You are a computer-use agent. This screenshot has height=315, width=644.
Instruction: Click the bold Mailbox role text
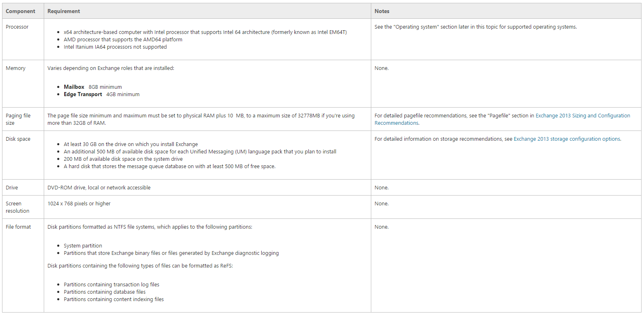74,87
